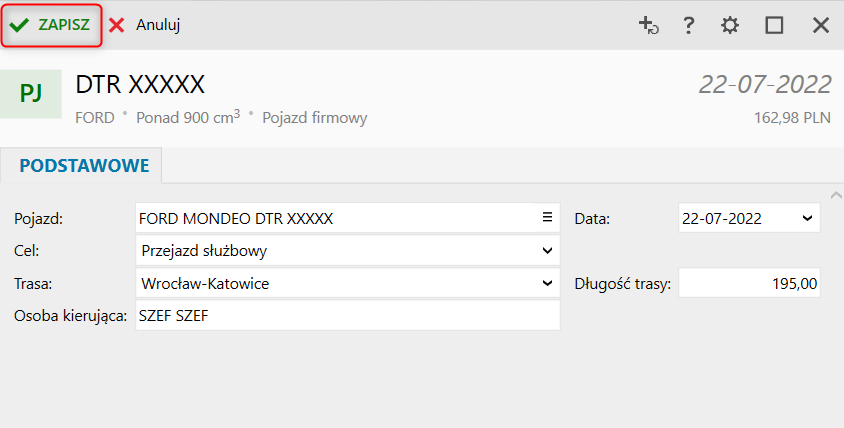Screen dimensions: 844x428
Task: Close the form with the X icon
Action: pos(821,25)
